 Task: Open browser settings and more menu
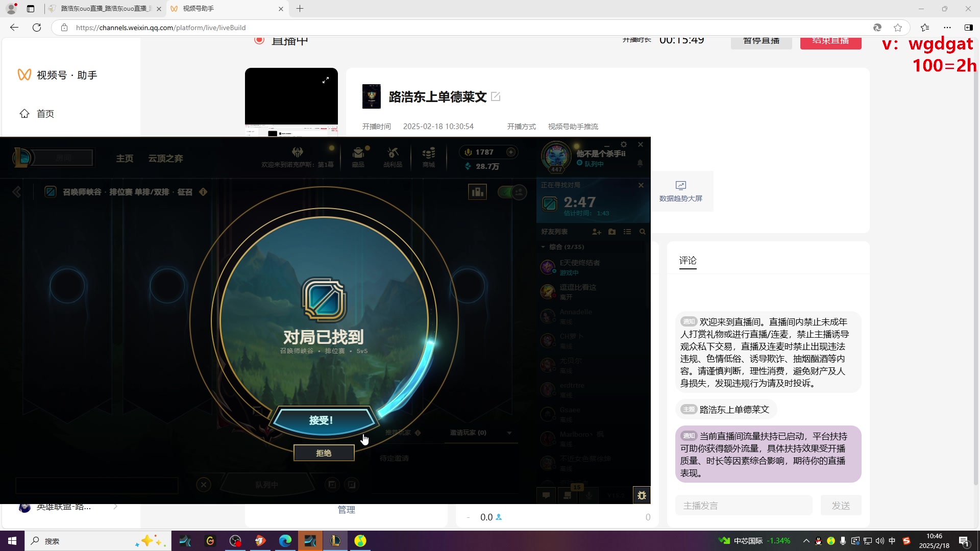[x=947, y=28]
